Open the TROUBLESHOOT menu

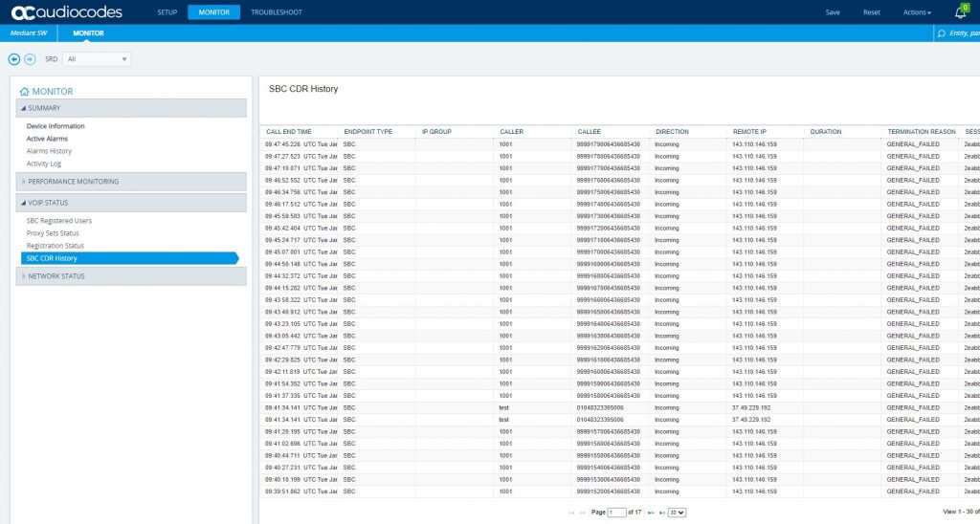(277, 12)
